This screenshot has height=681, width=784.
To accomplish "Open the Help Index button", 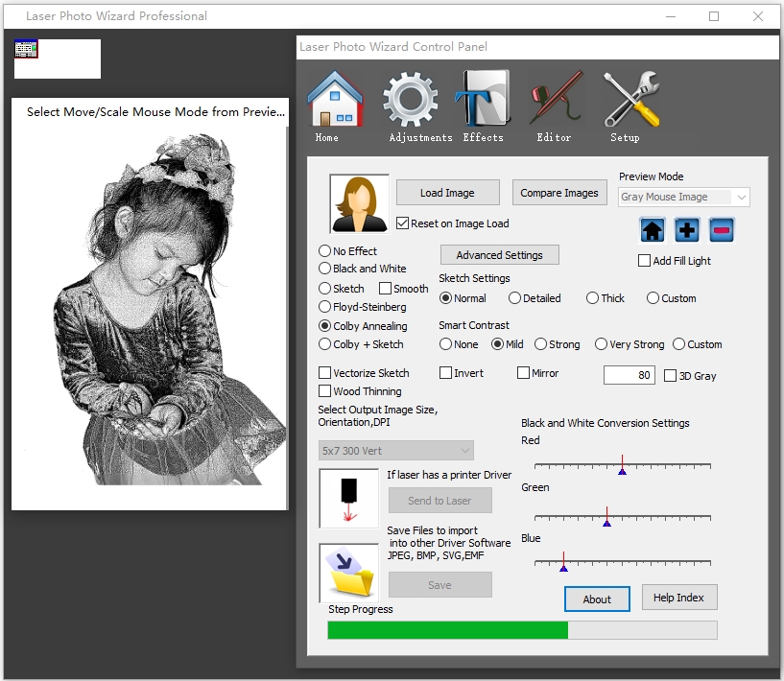I will pos(678,598).
